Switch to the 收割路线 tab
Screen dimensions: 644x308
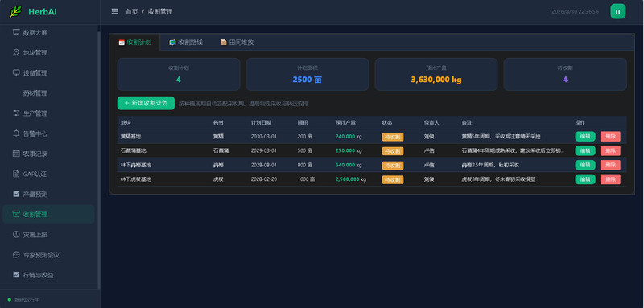point(186,43)
